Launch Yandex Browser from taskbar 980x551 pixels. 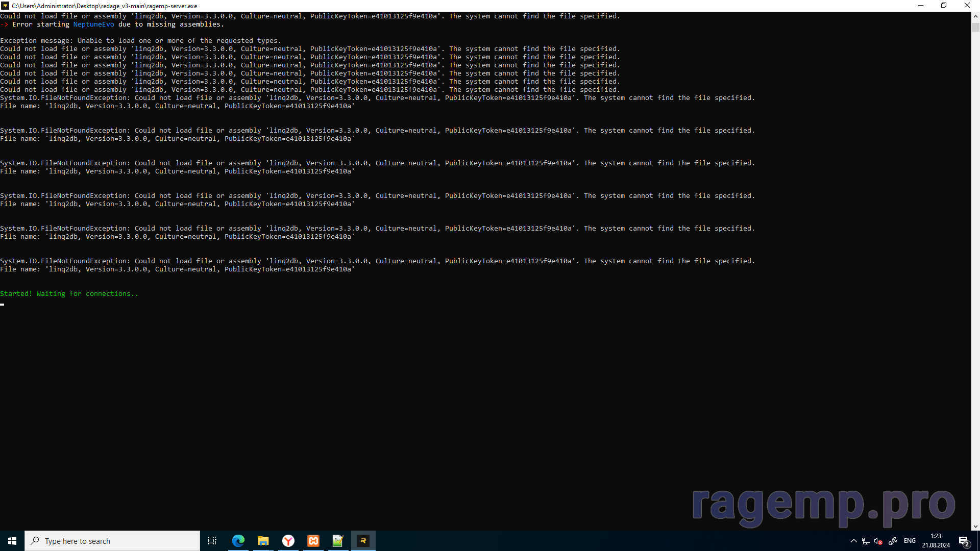click(288, 541)
